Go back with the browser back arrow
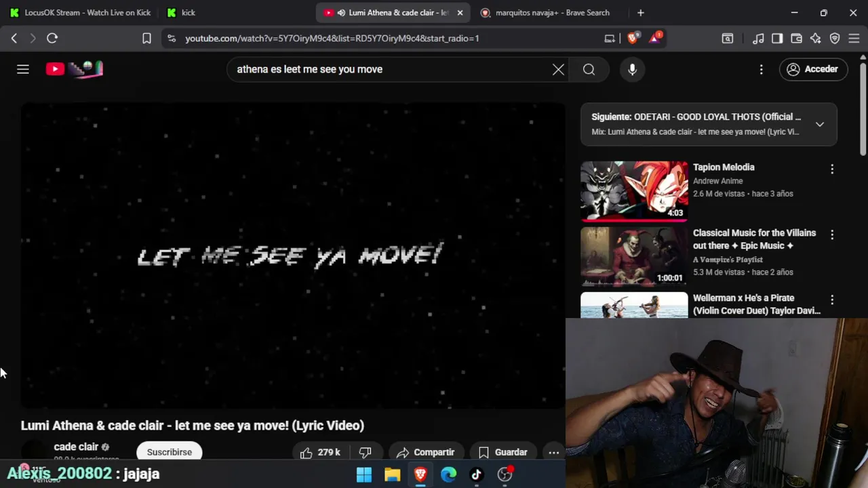This screenshot has width=868, height=488. pos(14,39)
